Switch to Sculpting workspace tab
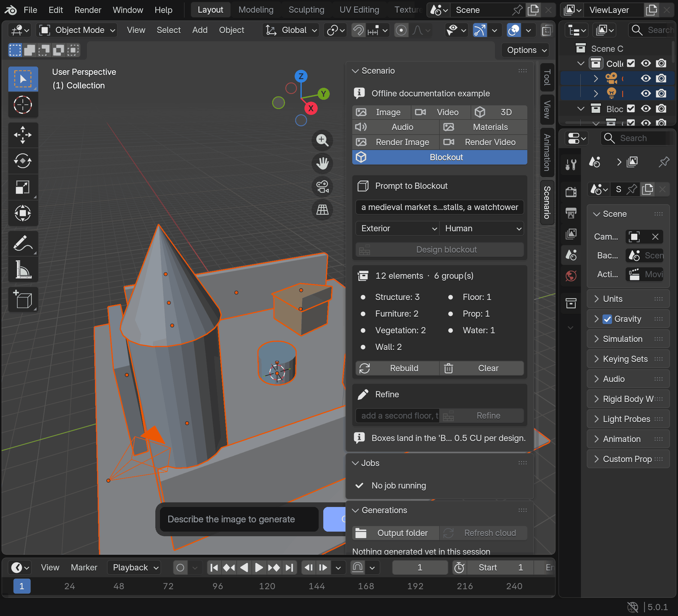Screen dimensions: 678x616 pos(306,10)
